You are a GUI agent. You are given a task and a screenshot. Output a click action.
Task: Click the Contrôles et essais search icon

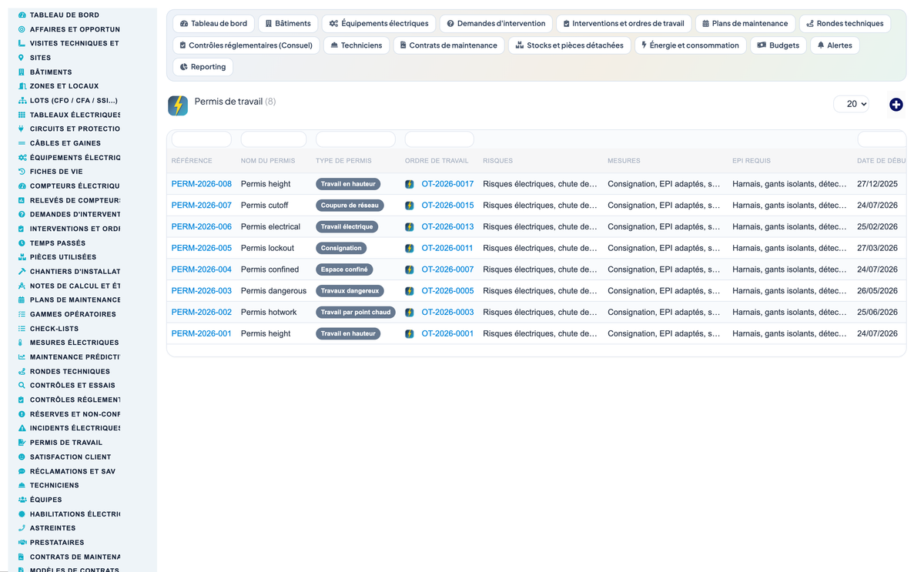click(x=22, y=385)
